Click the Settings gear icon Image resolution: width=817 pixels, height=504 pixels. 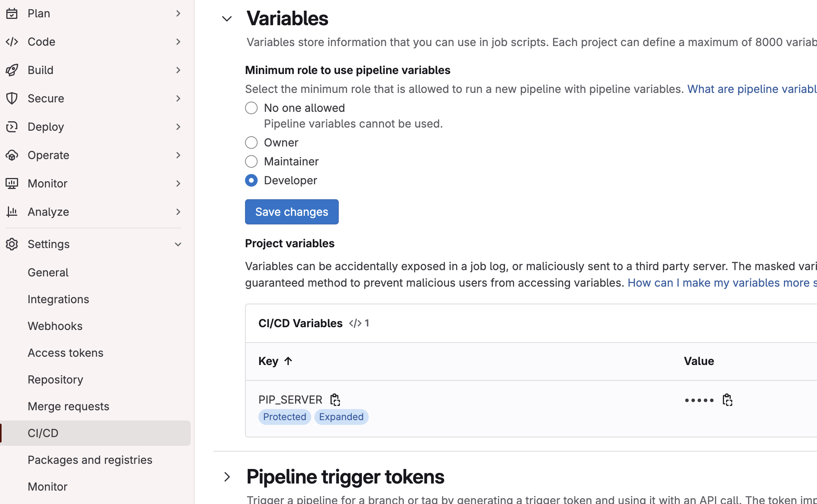(x=12, y=244)
